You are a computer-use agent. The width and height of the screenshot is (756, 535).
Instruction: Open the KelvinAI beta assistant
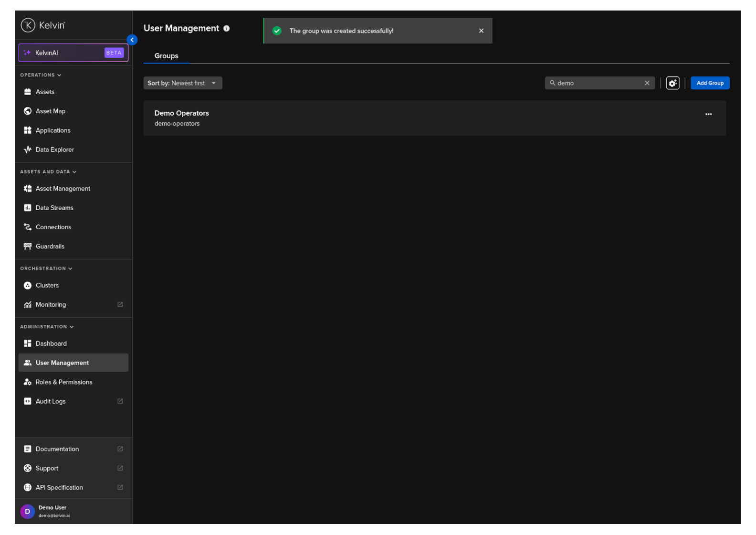click(73, 53)
